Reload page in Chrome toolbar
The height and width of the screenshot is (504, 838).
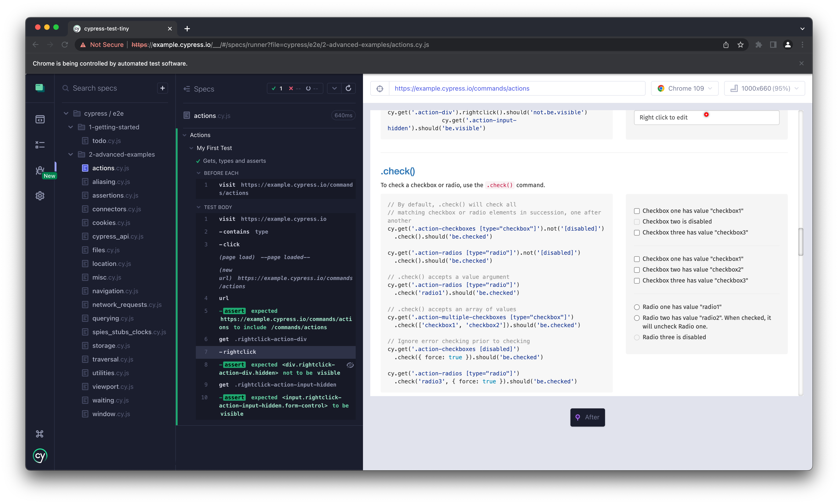click(64, 45)
